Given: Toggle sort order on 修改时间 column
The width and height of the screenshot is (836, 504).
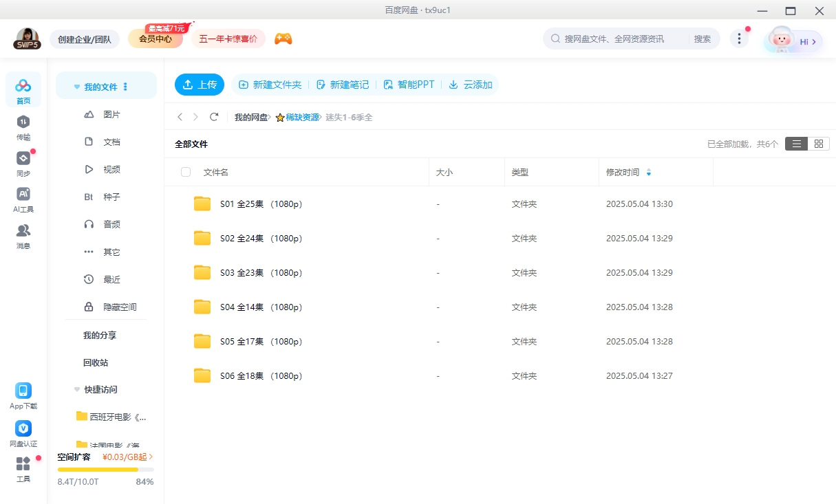Looking at the screenshot, I should tap(648, 173).
